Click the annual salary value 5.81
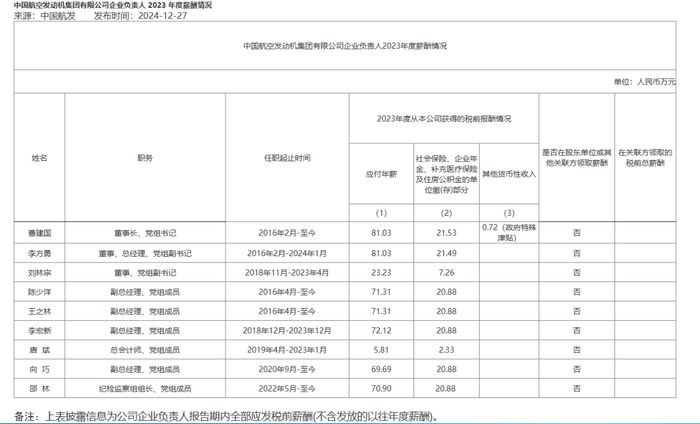This screenshot has width=700, height=424. pyautogui.click(x=381, y=350)
